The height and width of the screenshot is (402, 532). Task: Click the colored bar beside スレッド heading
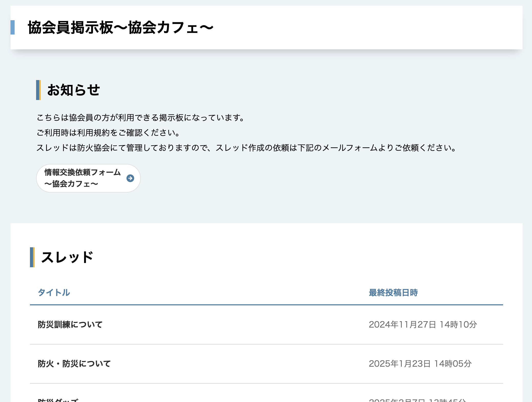32,257
